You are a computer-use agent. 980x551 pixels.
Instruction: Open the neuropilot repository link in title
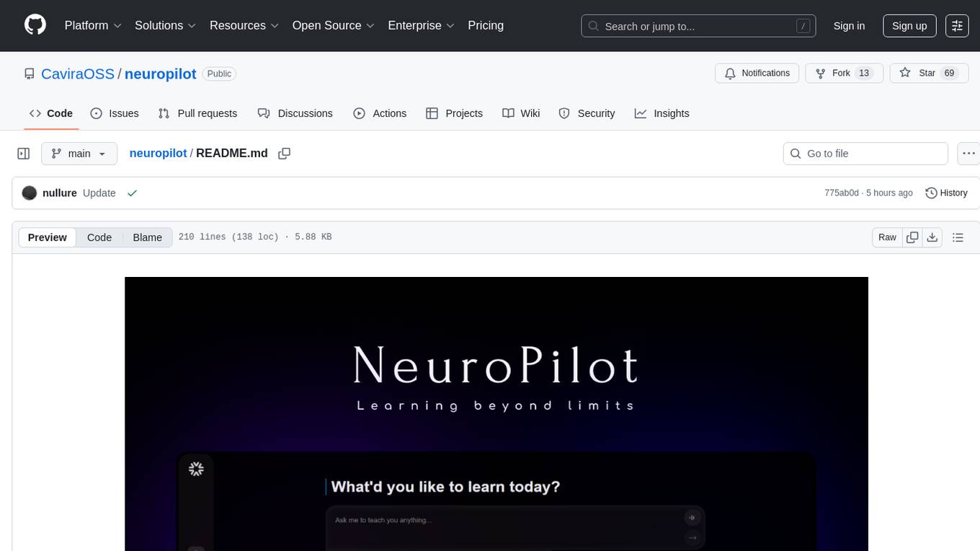(x=161, y=74)
